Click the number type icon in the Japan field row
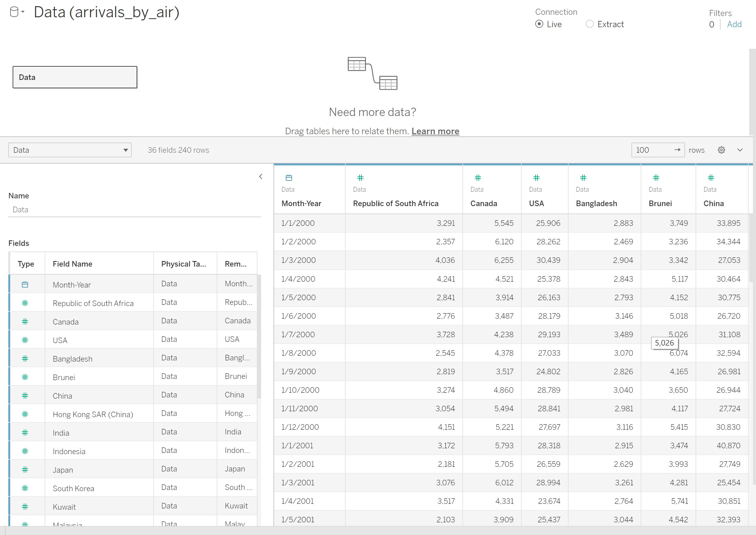 point(25,470)
